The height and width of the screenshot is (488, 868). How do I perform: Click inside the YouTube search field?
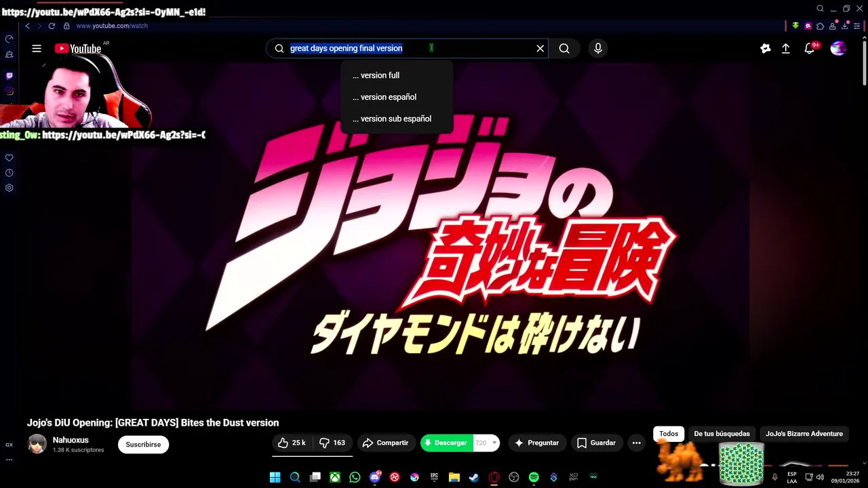click(407, 48)
